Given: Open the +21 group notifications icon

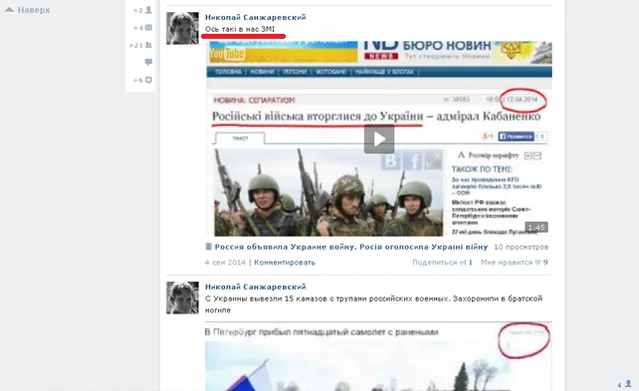Looking at the screenshot, I should tap(148, 45).
